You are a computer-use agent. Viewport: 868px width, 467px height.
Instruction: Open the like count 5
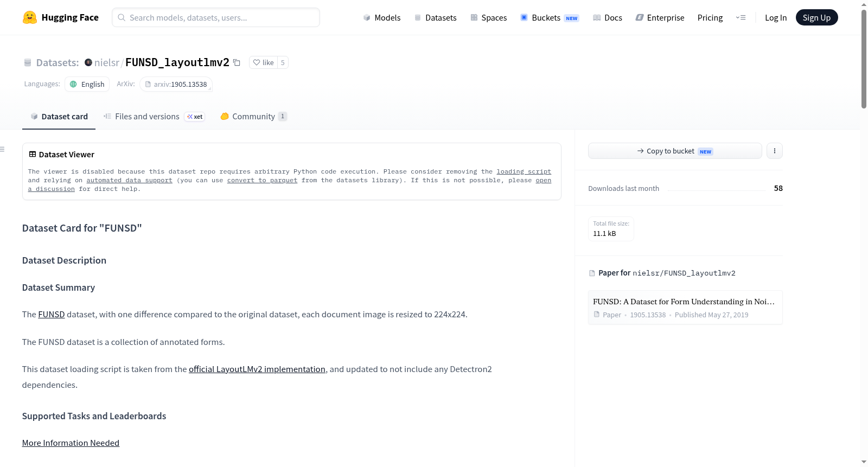pos(283,62)
